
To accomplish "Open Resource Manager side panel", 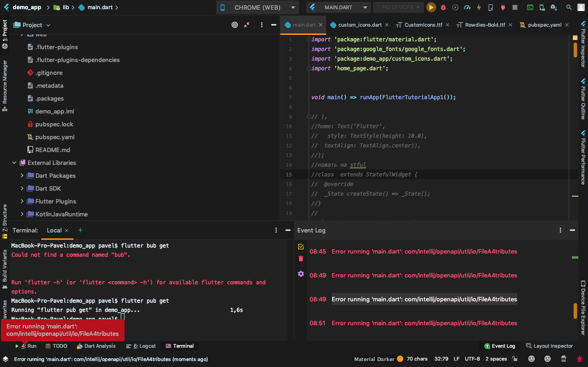I will [5, 85].
